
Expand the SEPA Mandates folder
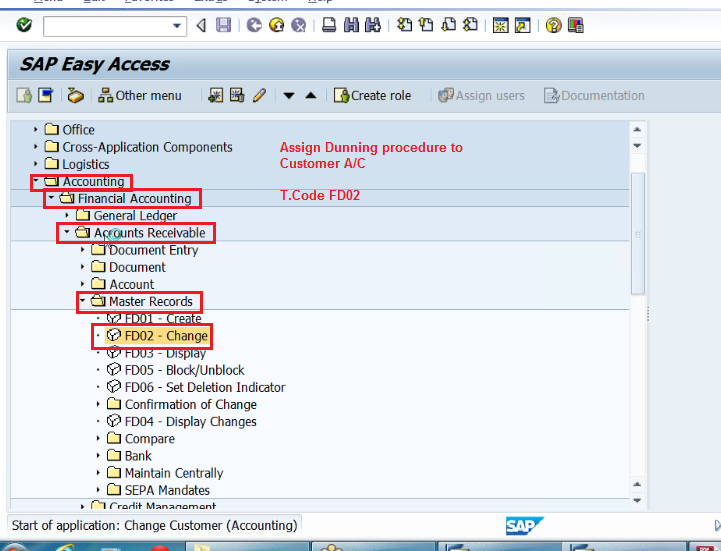coord(98,490)
